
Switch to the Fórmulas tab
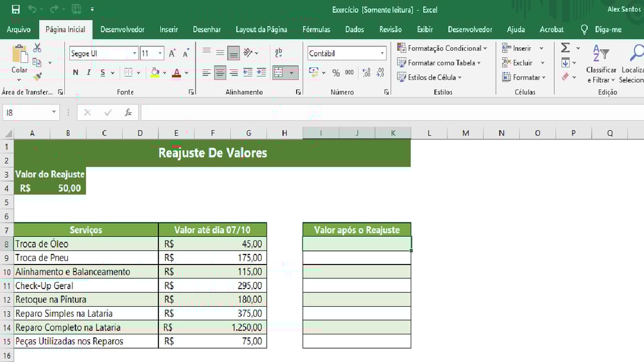coord(316,30)
